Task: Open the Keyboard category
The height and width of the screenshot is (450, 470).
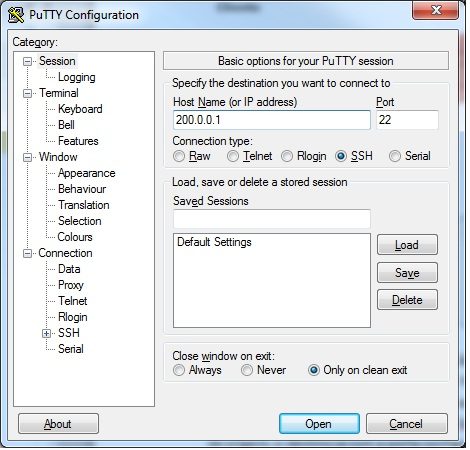Action: pyautogui.click(x=80, y=109)
